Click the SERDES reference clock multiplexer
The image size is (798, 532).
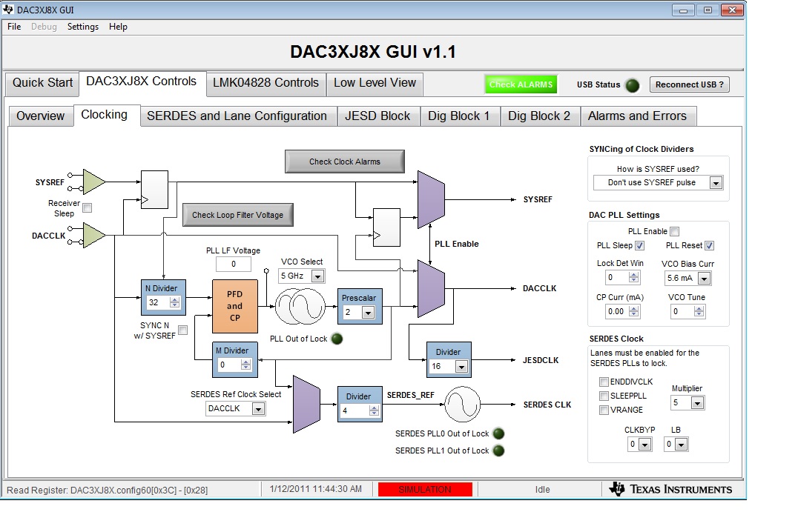(x=306, y=405)
